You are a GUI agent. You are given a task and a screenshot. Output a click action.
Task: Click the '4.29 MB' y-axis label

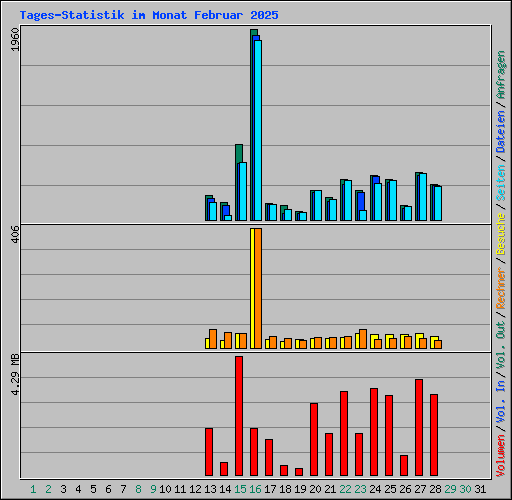pyautogui.click(x=15, y=375)
